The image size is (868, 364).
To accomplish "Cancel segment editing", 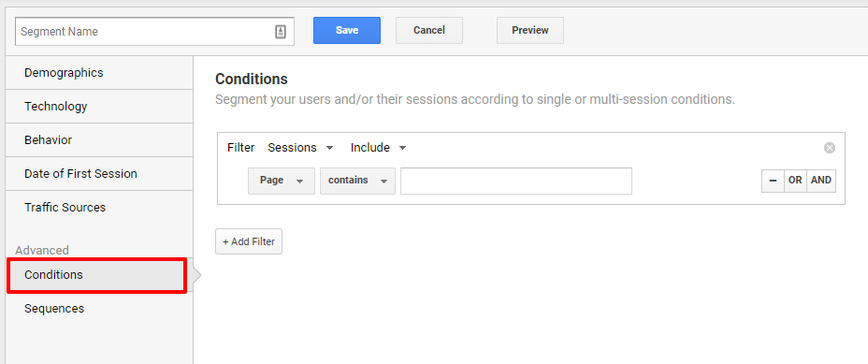I will point(429,31).
